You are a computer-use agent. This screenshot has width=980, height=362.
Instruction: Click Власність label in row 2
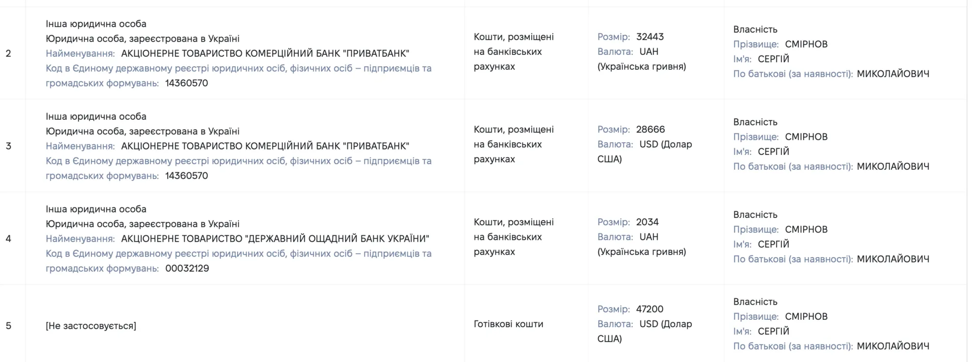755,29
